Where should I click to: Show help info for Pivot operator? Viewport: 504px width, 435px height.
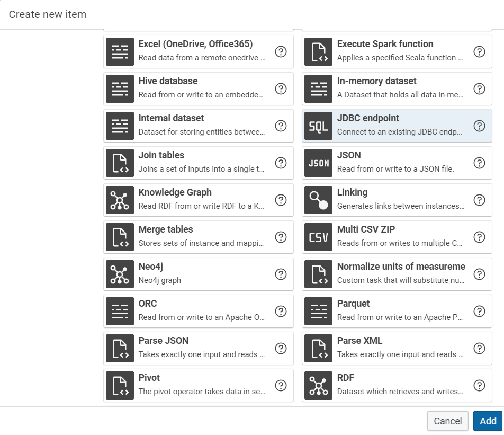click(281, 386)
